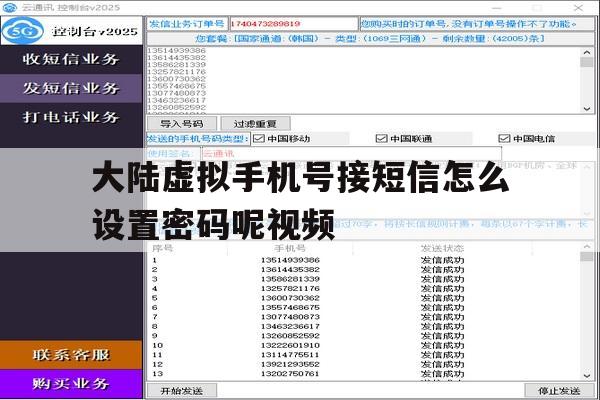Open 收短信业务 section
This screenshot has height=400, width=600.
click(x=71, y=59)
